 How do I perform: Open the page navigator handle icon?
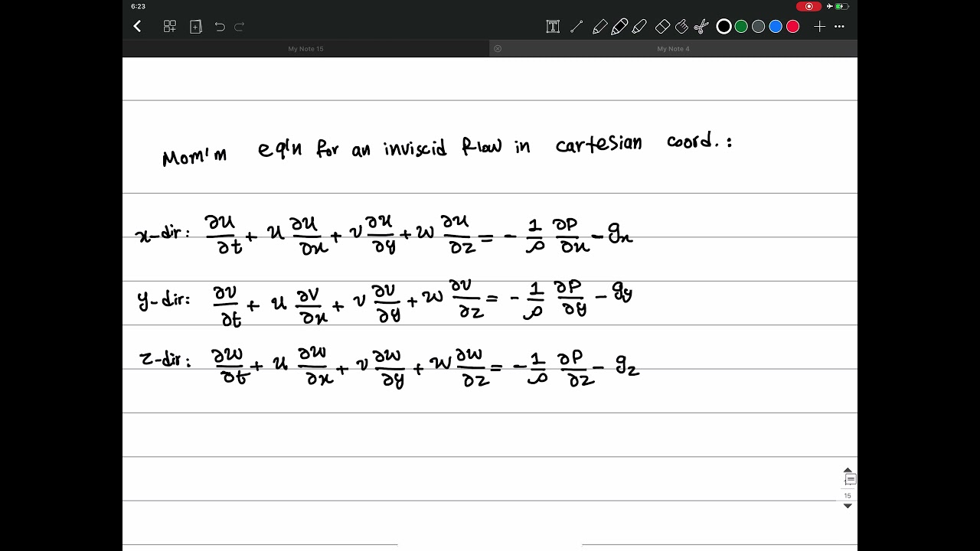(850, 480)
